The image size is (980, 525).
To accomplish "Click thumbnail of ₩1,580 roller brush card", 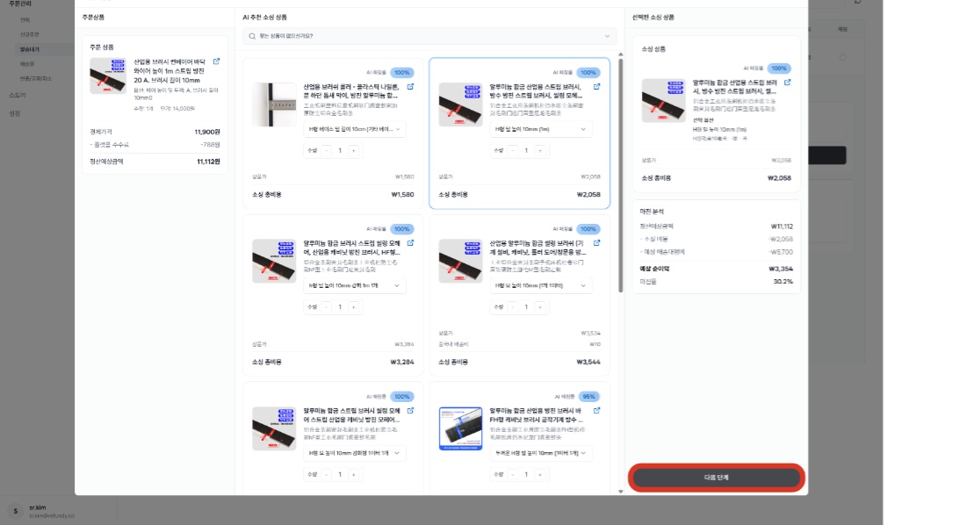I will tap(274, 105).
